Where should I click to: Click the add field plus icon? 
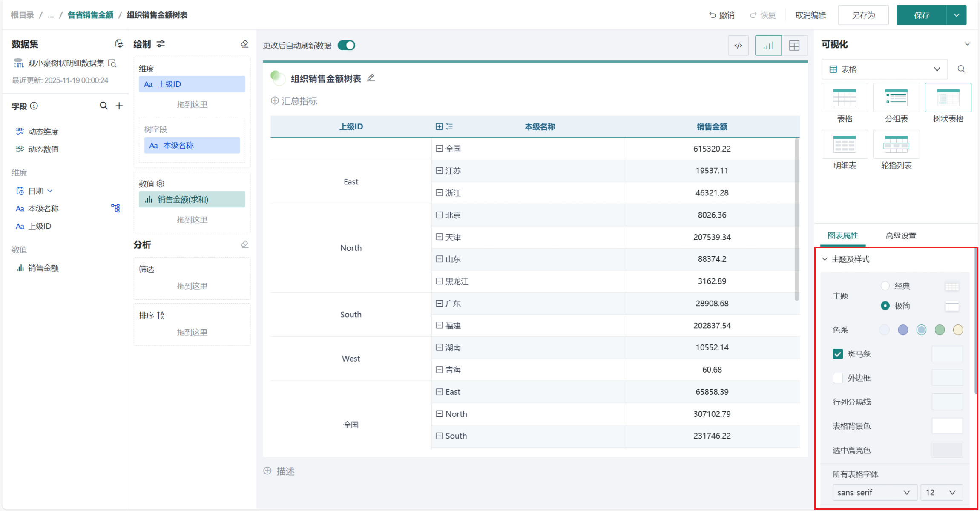[119, 106]
